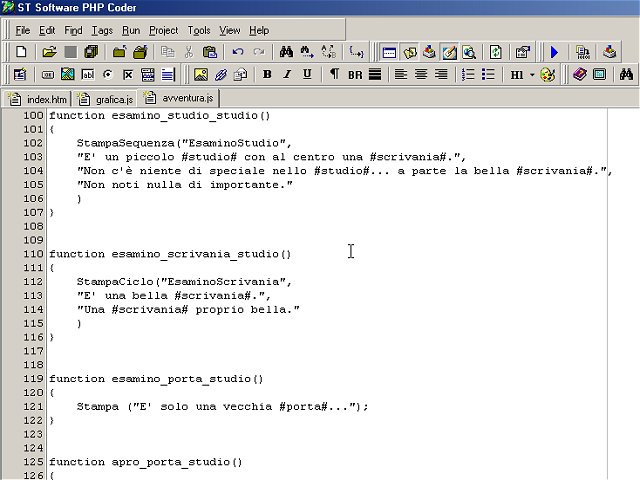Open the help book icon
The image size is (640, 480).
point(580,74)
